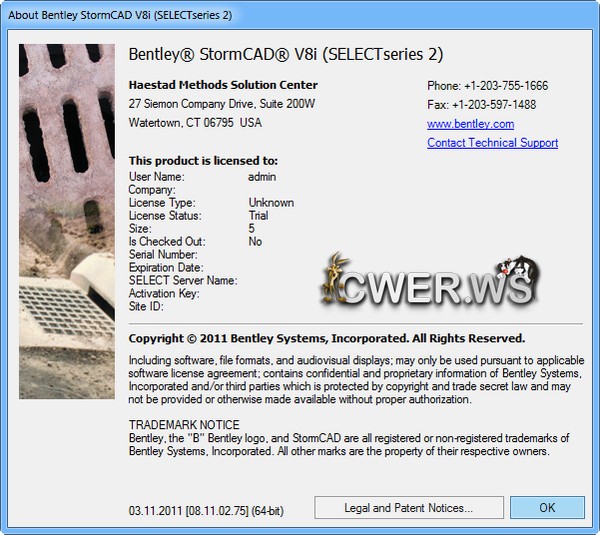This screenshot has width=600, height=535.
Task: Open the www.bentley.com link
Action: pos(470,124)
